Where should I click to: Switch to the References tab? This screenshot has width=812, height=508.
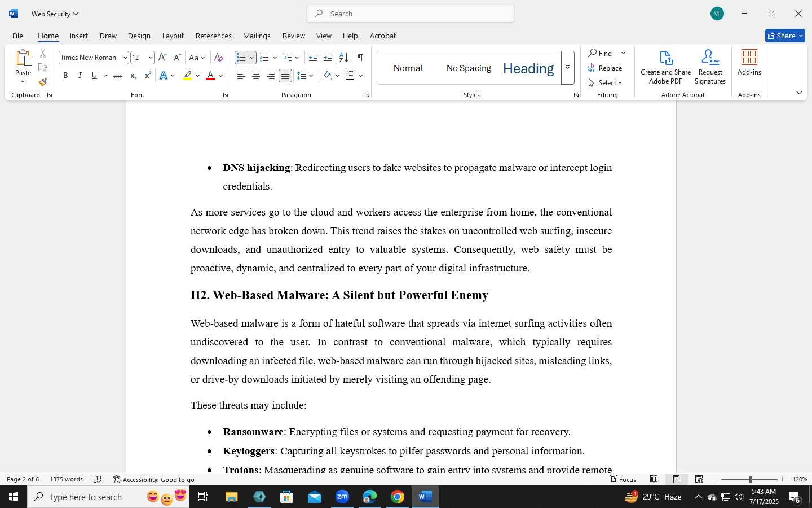214,36
